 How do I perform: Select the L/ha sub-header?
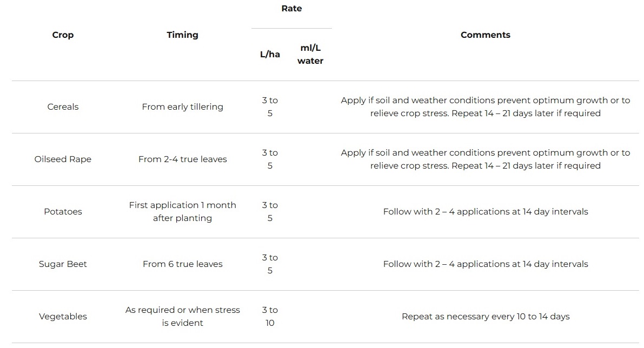point(270,55)
